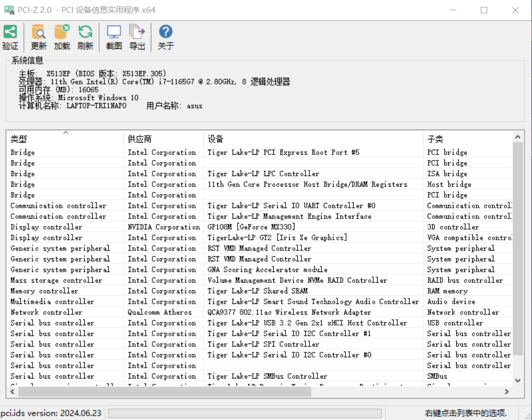Viewport: 532px width, 420px height.
Task: Select the PCI Express Root Port #5 row
Action: [259, 152]
